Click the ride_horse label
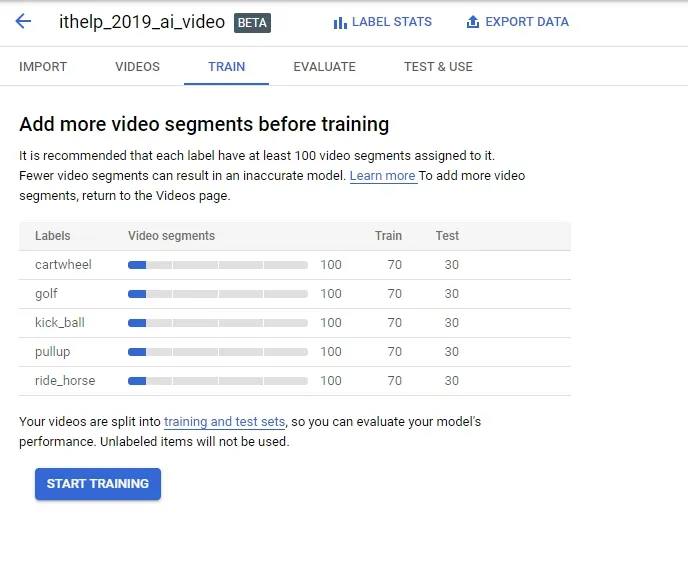This screenshot has width=688, height=568. [x=65, y=381]
